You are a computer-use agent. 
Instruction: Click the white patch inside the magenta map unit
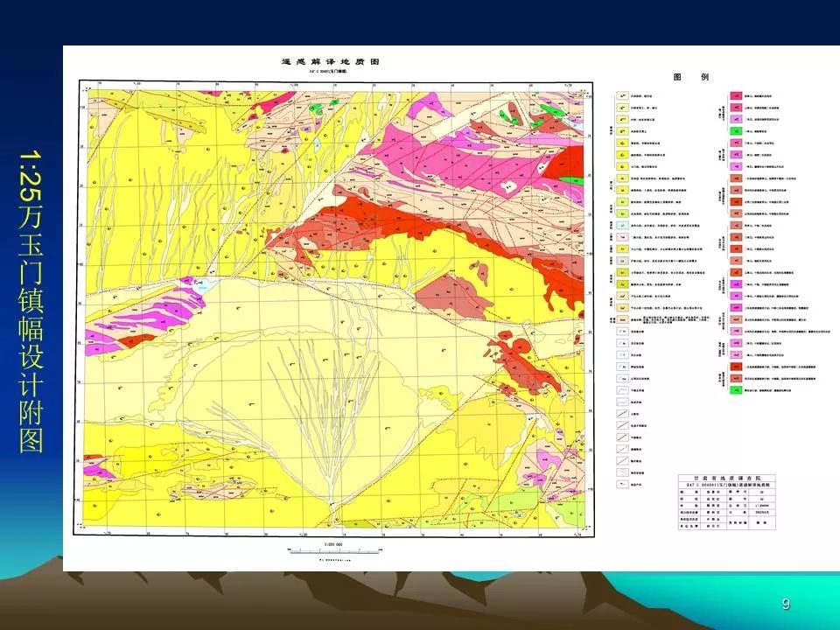[507, 186]
